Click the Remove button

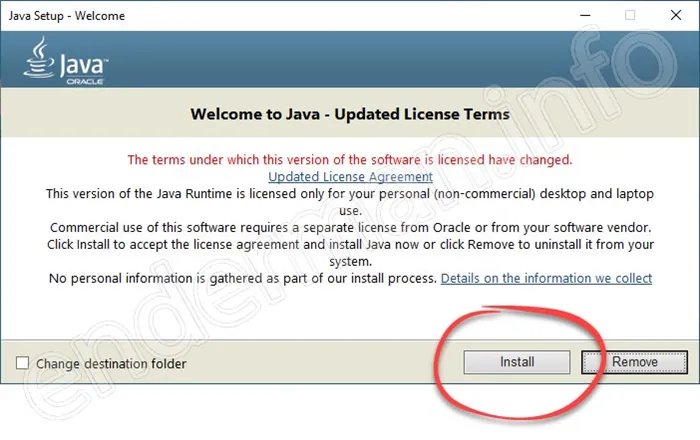click(x=634, y=362)
